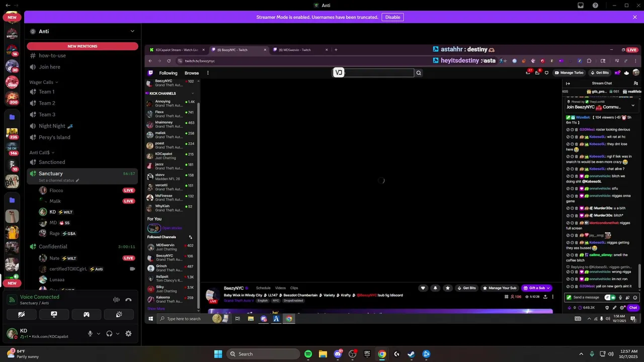644x362 pixels.
Task: Open the Voice Connected signal icon
Action: [12, 300]
